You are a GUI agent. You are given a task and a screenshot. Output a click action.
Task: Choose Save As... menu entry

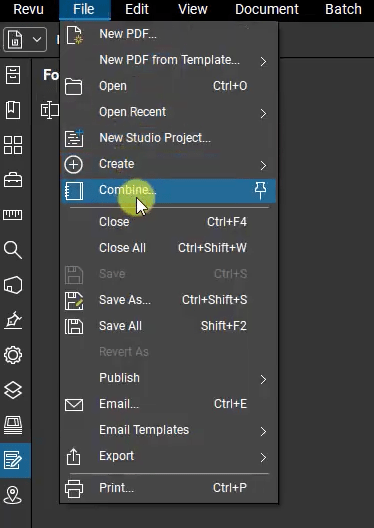(x=169, y=300)
